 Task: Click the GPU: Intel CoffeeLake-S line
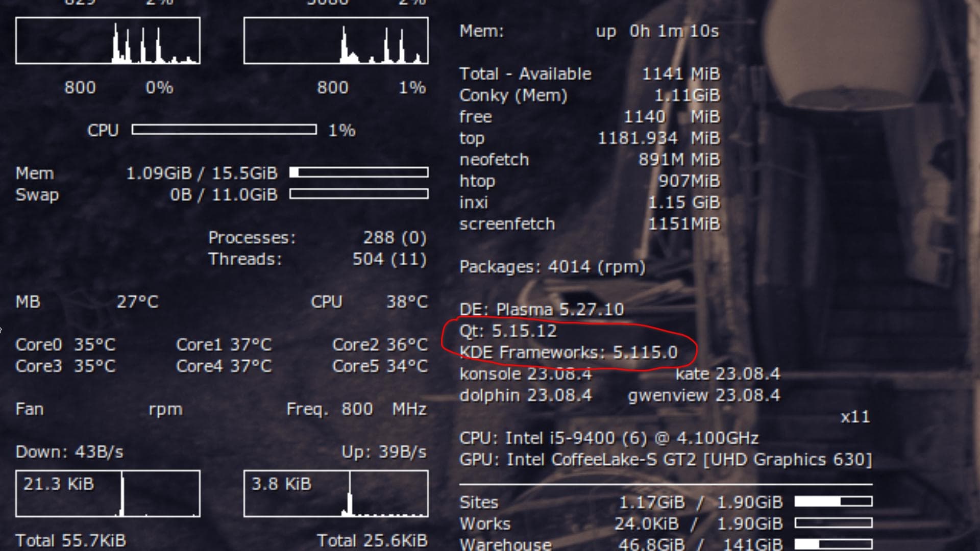click(665, 459)
